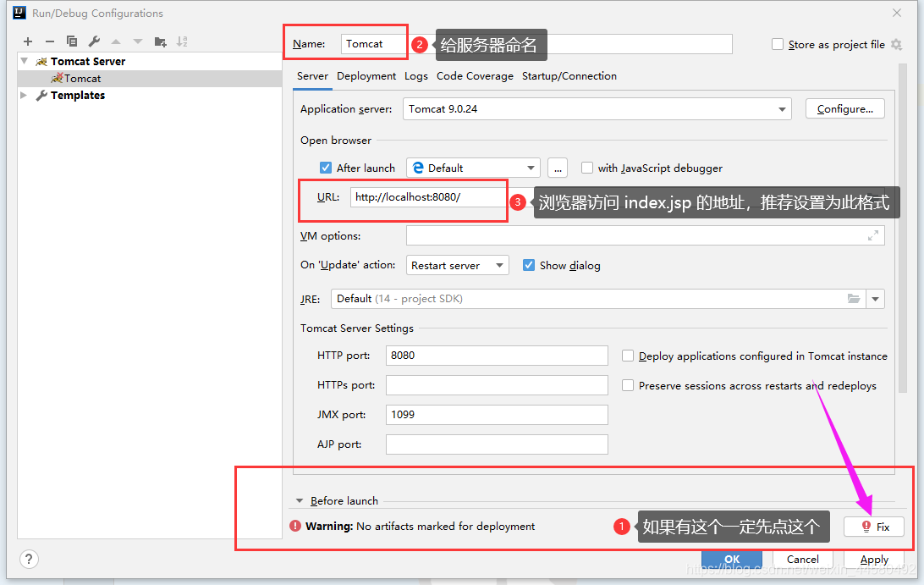Open edit templates wrench icon
Image resolution: width=924 pixels, height=585 pixels.
94,41
